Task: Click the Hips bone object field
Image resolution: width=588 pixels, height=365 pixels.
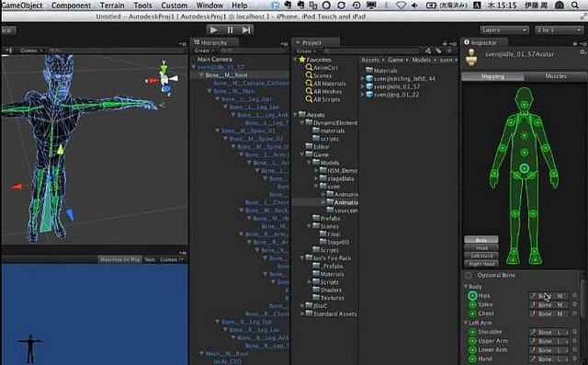Action: 549,296
